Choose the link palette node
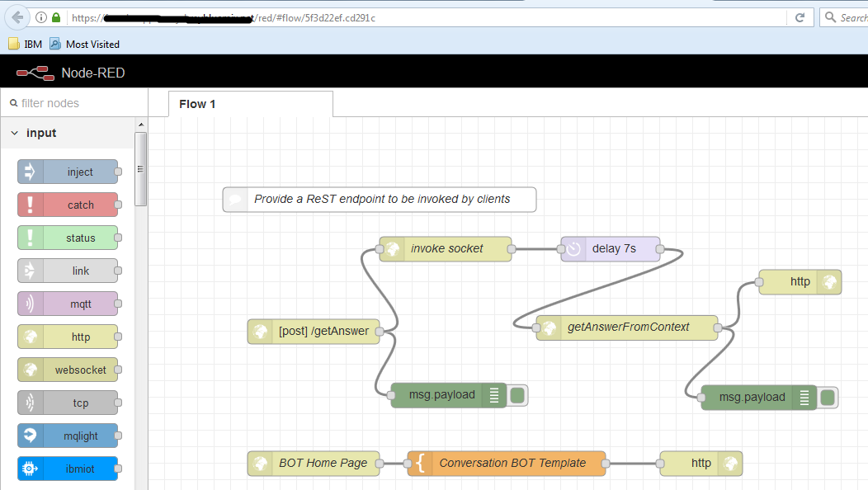 [x=68, y=271]
